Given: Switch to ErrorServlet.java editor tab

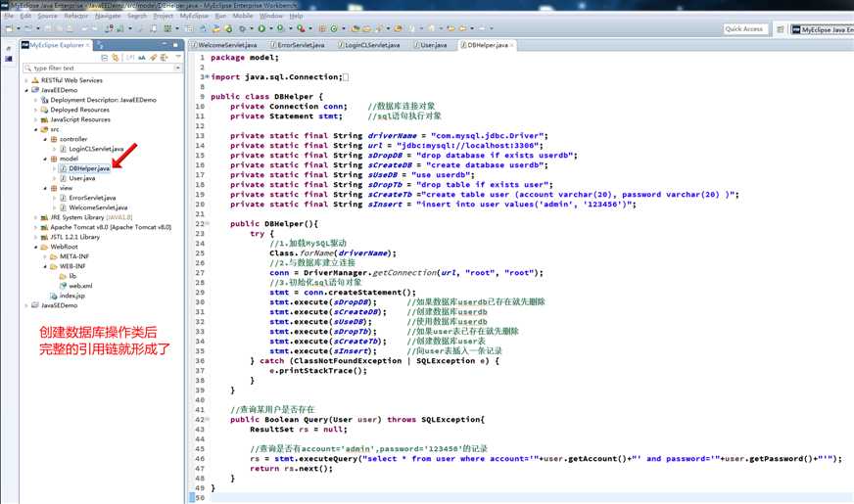Looking at the screenshot, I should pyautogui.click(x=298, y=45).
